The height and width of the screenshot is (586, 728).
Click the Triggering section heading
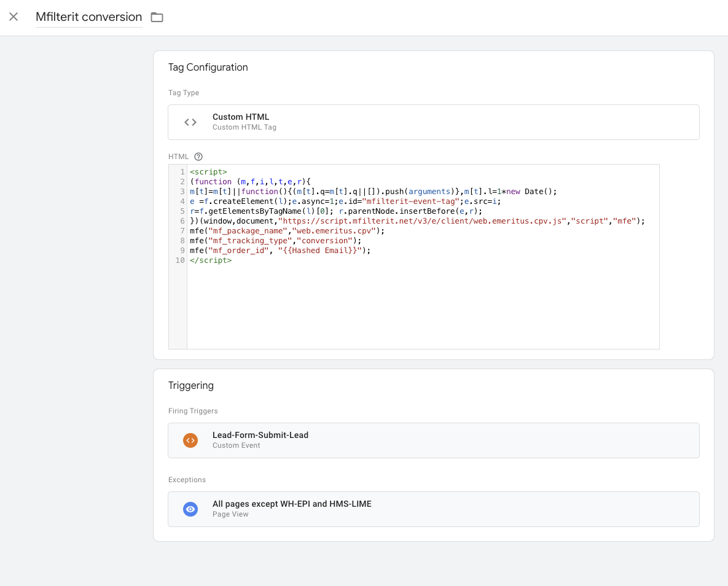191,386
